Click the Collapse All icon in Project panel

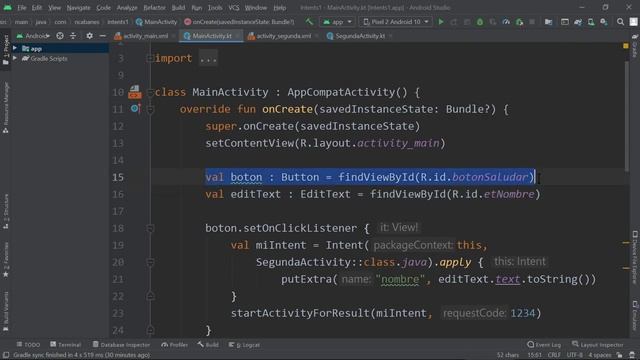(x=73, y=36)
